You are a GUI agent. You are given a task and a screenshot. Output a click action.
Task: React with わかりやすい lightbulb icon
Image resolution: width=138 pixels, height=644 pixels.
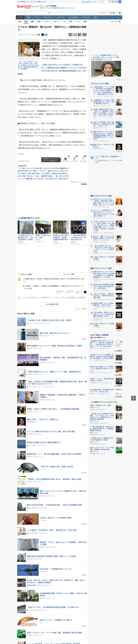[74, 159]
